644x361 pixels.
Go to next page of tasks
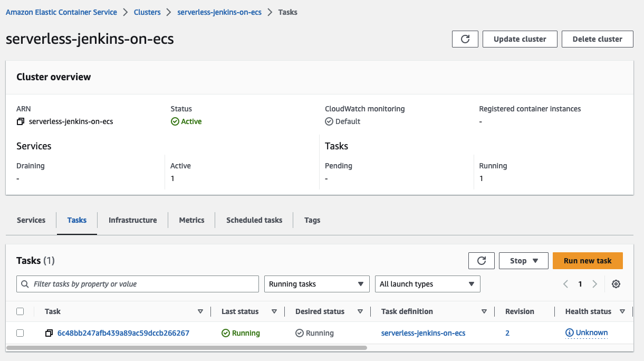pos(594,284)
